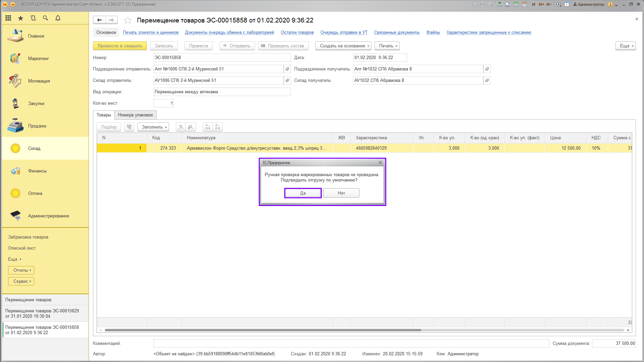Add document to favorites with outline star
Image resolution: width=644 pixels, height=362 pixels.
point(128,20)
